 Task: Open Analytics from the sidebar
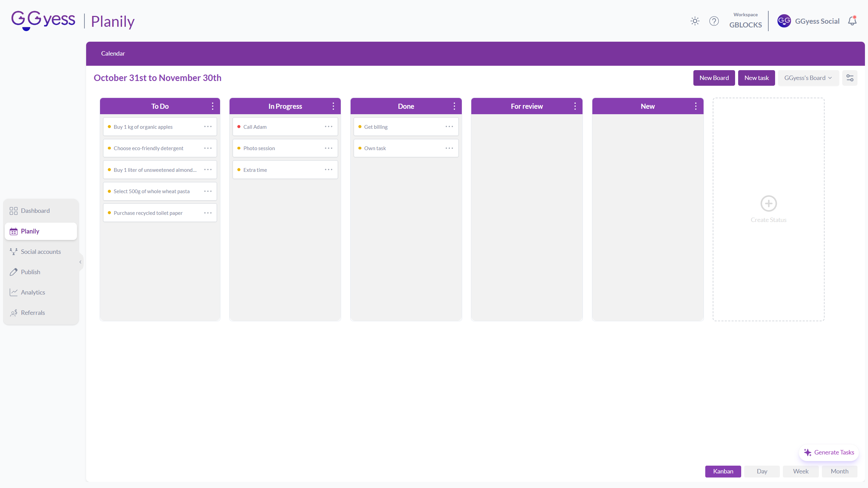coord(33,292)
